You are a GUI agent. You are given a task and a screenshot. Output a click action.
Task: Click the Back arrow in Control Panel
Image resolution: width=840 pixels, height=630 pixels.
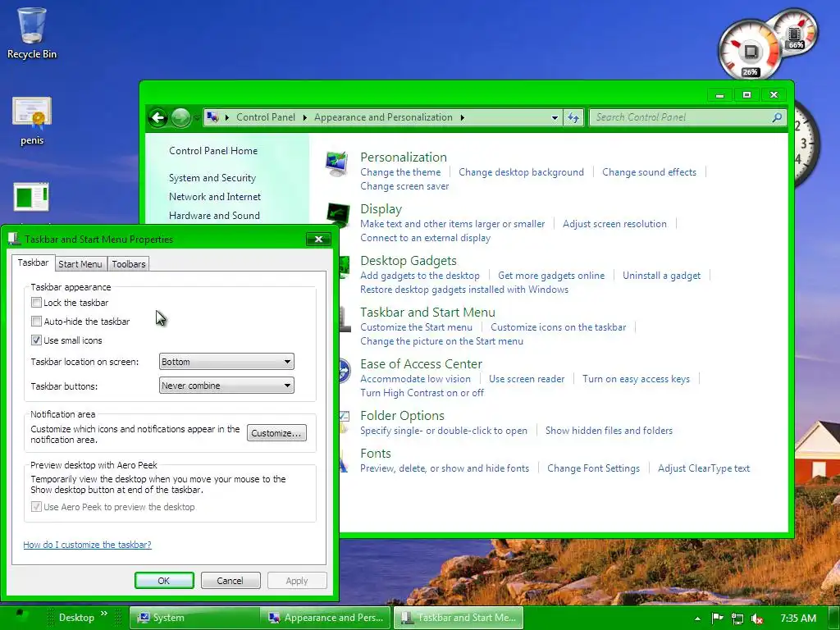pos(158,117)
